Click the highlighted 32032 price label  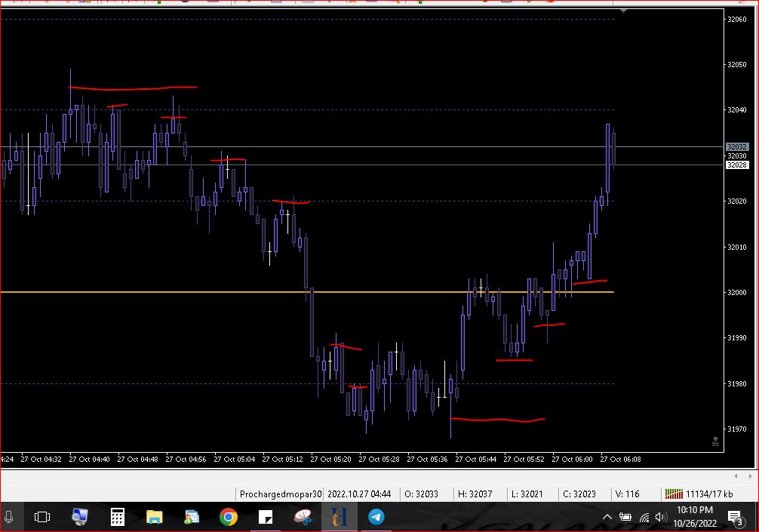[x=736, y=146]
